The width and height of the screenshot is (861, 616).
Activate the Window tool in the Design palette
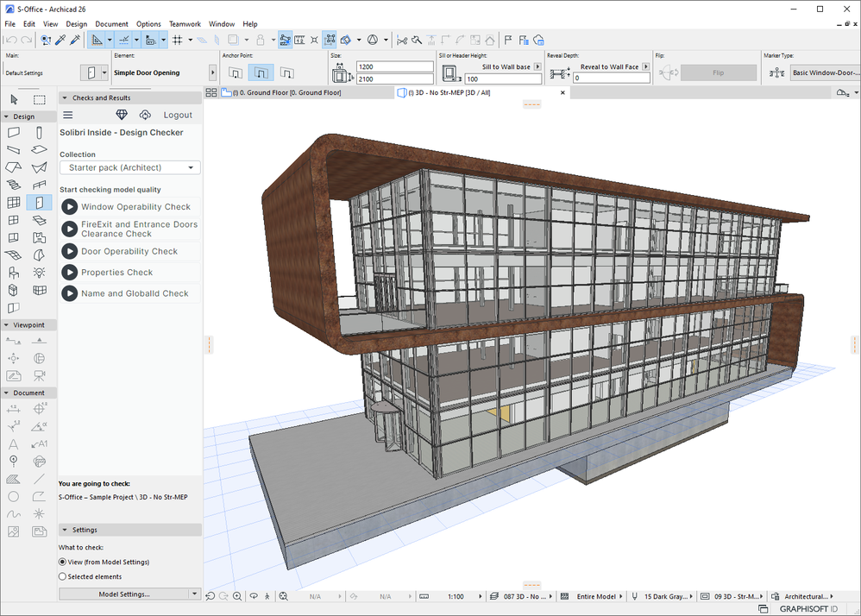pyautogui.click(x=13, y=217)
